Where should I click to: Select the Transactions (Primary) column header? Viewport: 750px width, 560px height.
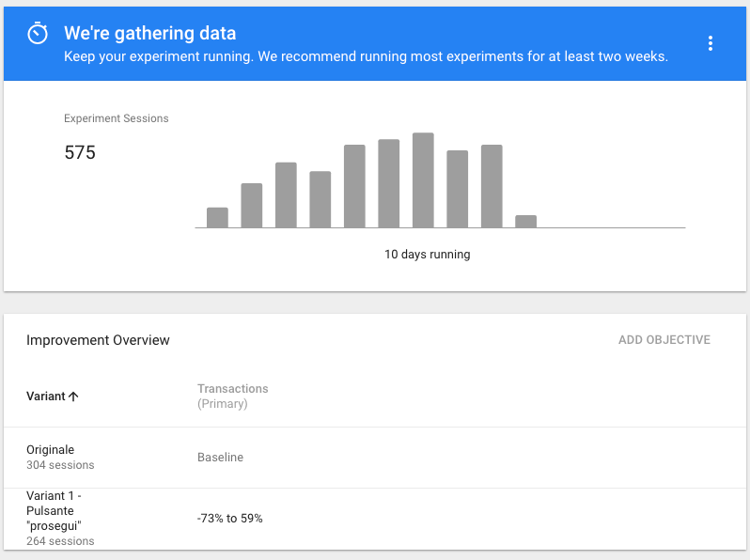pyautogui.click(x=233, y=396)
